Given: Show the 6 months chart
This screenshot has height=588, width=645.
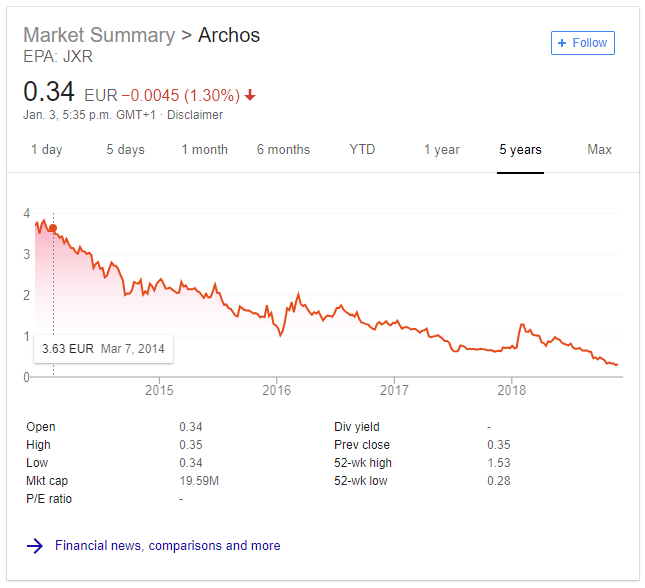Looking at the screenshot, I should tap(283, 150).
